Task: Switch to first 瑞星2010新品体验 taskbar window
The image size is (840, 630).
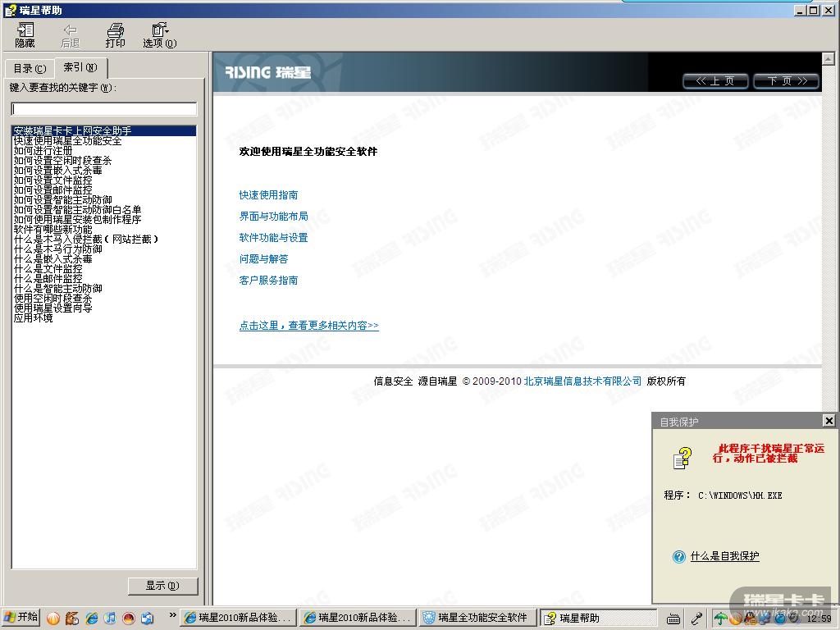Action: pyautogui.click(x=239, y=618)
